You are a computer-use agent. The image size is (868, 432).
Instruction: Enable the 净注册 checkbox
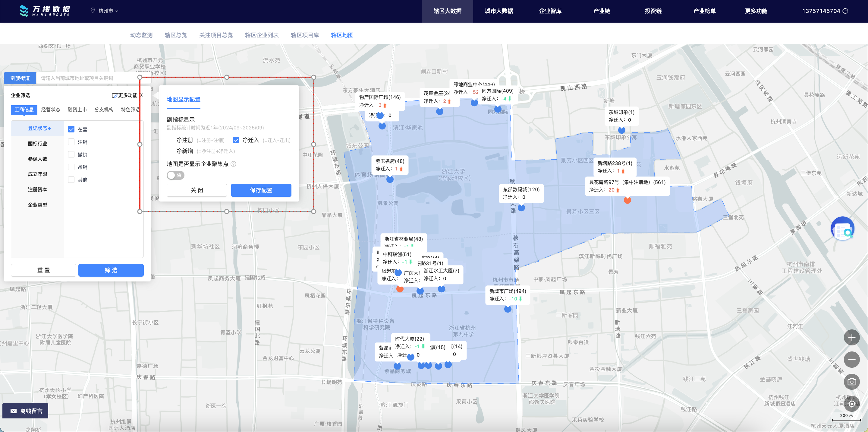pyautogui.click(x=170, y=140)
